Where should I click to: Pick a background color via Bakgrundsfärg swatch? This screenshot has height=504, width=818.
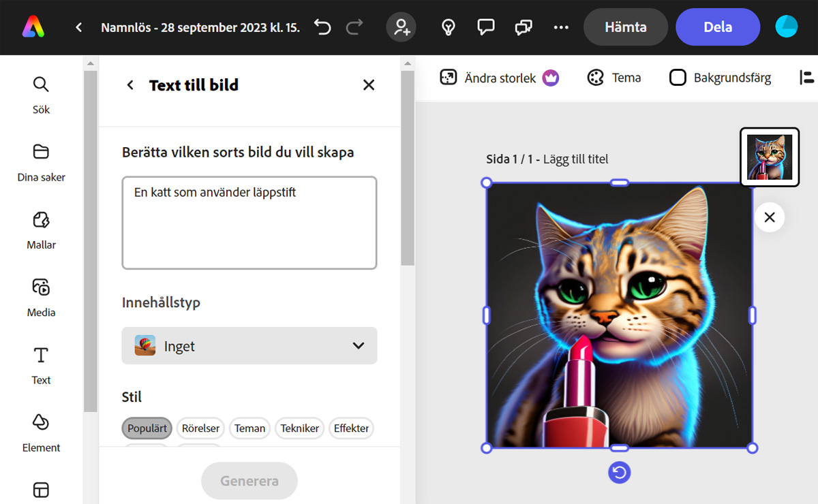click(678, 77)
